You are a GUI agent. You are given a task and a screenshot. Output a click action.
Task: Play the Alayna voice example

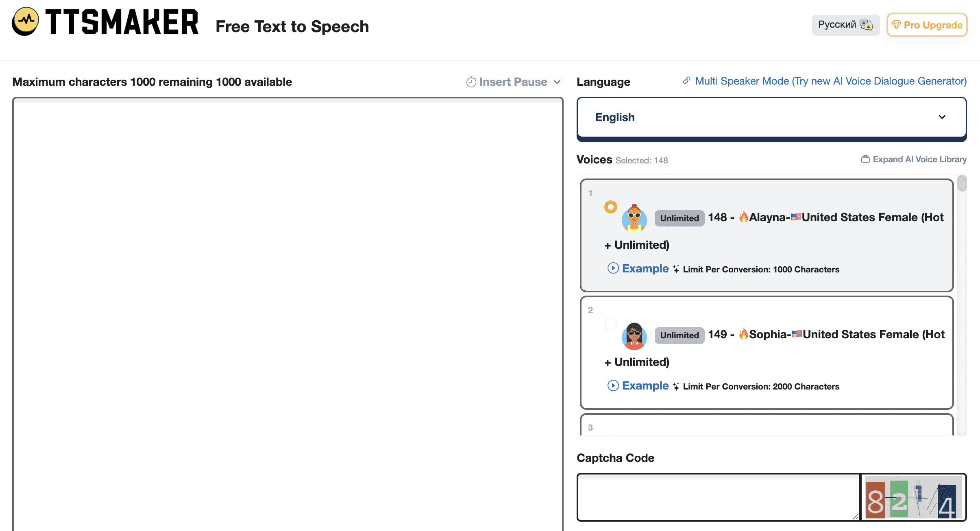613,268
